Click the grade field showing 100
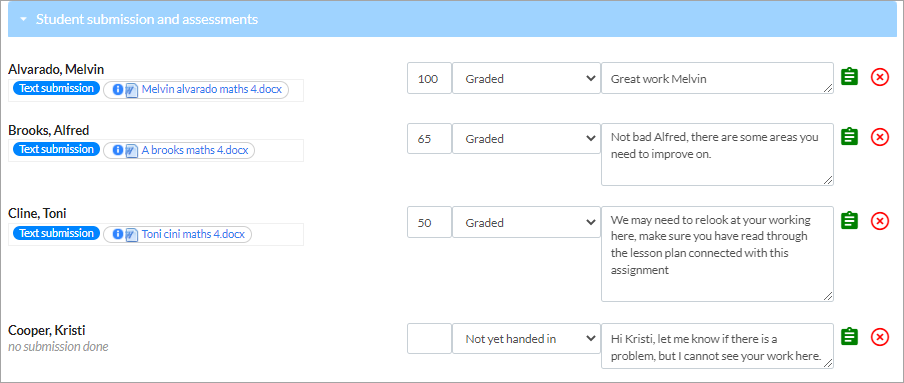 pos(429,78)
